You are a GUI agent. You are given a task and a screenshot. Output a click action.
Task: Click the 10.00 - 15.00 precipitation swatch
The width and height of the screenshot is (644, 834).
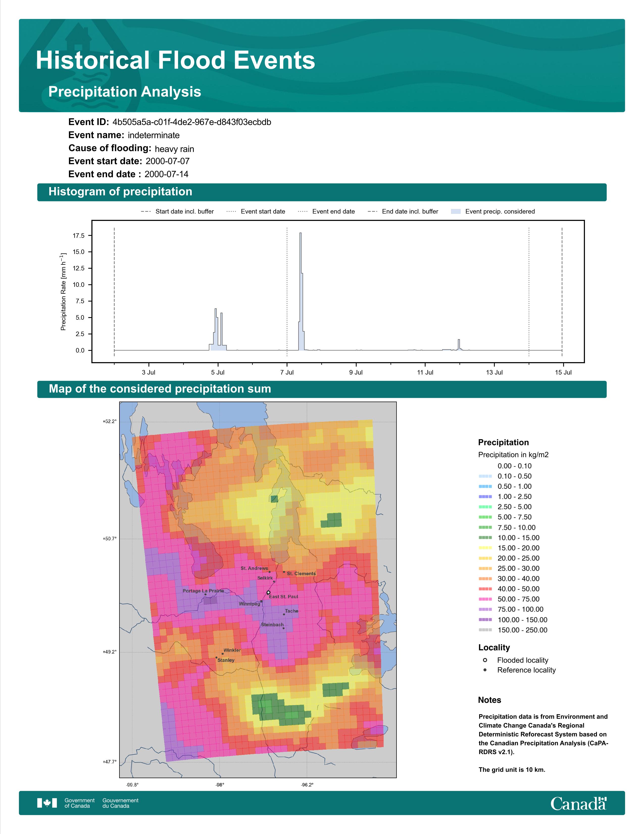[x=485, y=538]
